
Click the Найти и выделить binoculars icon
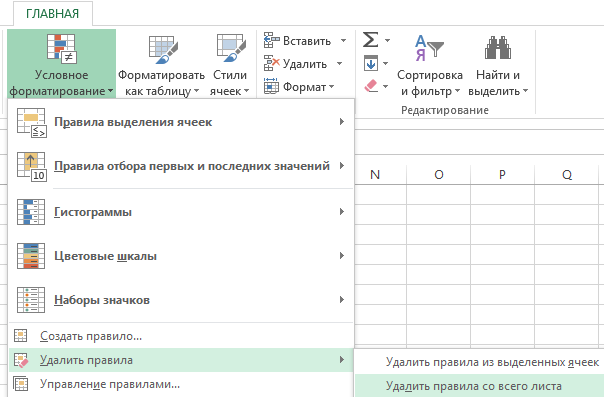pos(498,47)
